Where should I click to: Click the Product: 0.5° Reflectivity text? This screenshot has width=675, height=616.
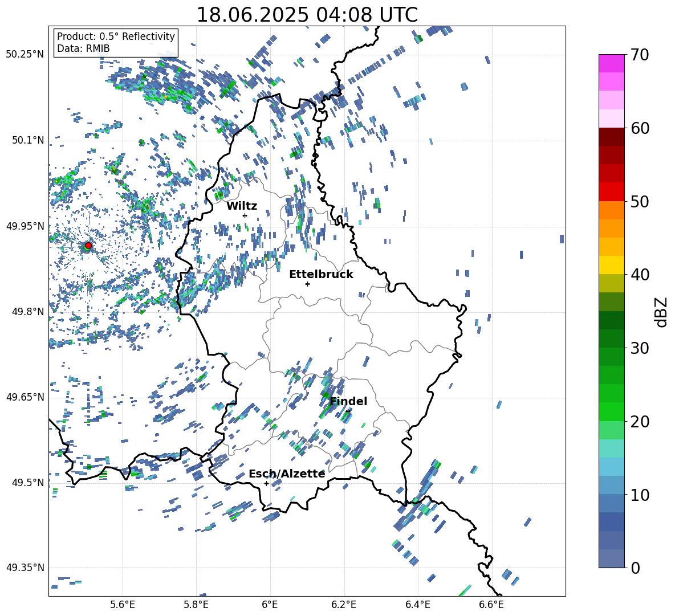116,36
